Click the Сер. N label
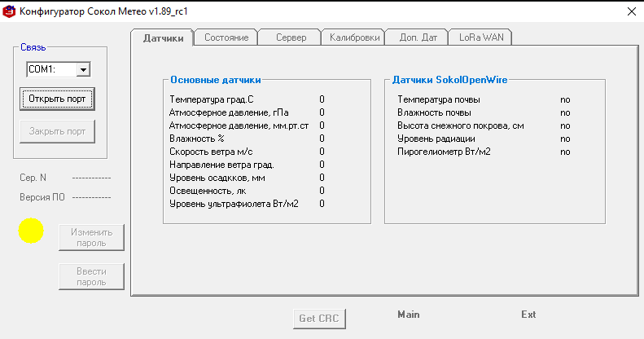 33,178
